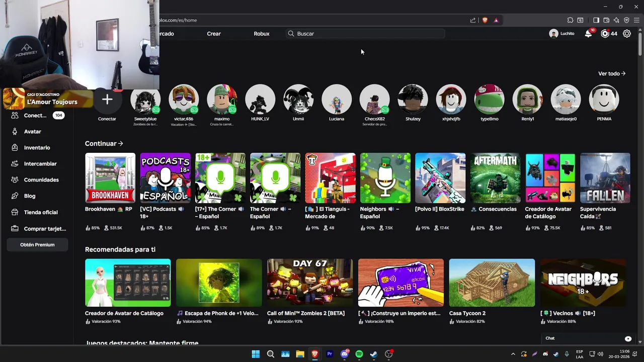644x362 pixels.
Task: Open Intercambiar in the left sidebar
Action: click(40, 163)
